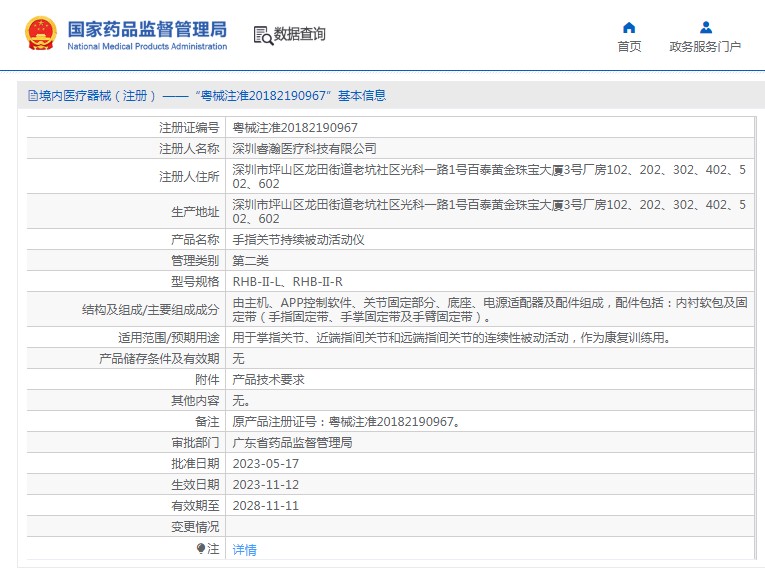The image size is (765, 577).
Task: Select effective date 2023-11-12
Action: (265, 484)
